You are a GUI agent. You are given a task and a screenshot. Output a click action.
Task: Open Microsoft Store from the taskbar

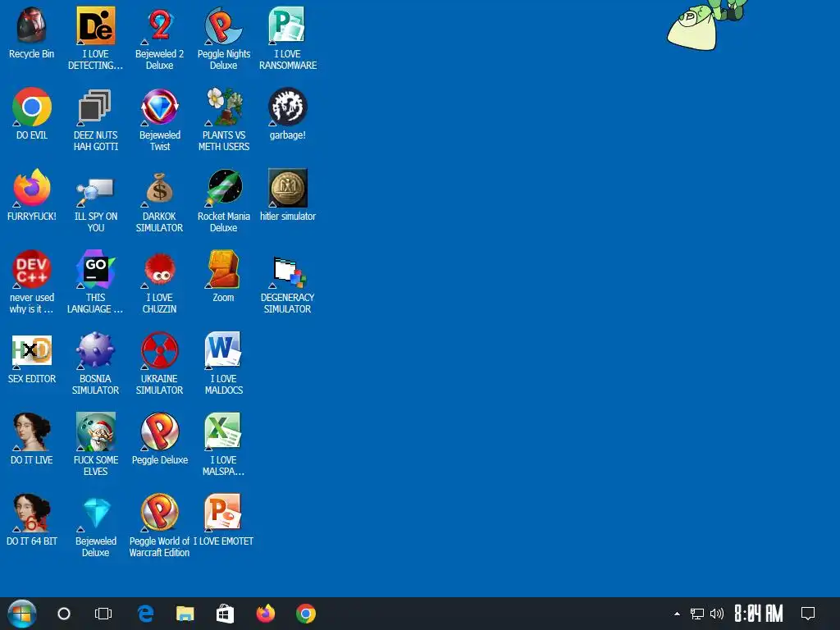[x=225, y=614]
